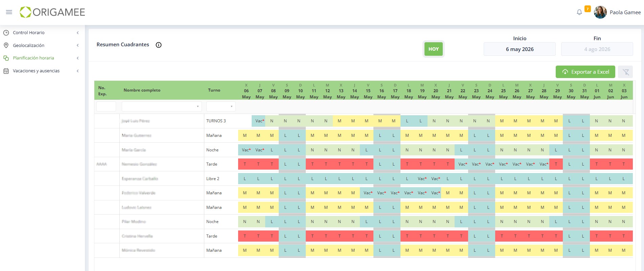
Task: Click the Origamee logo
Action: point(52,12)
